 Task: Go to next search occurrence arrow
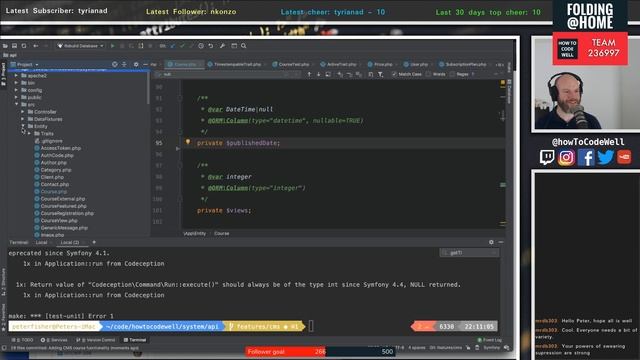(x=319, y=74)
